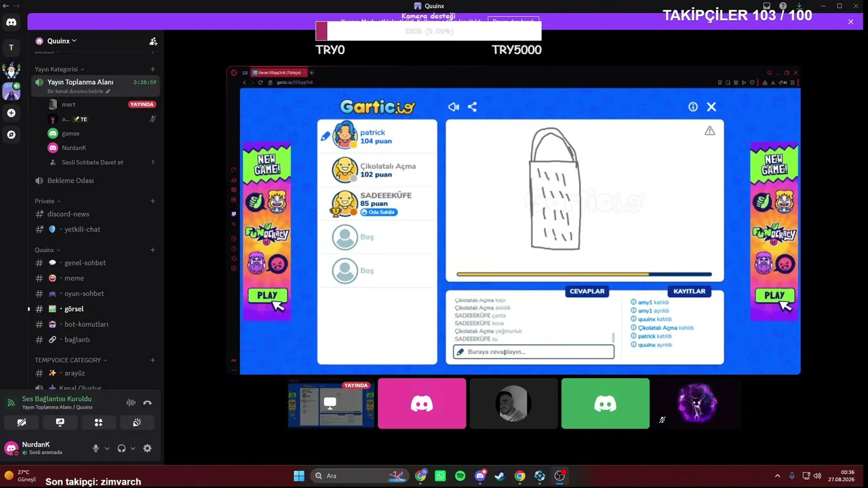The height and width of the screenshot is (488, 868).
Task: Open the Windows Start menu
Action: point(299,476)
